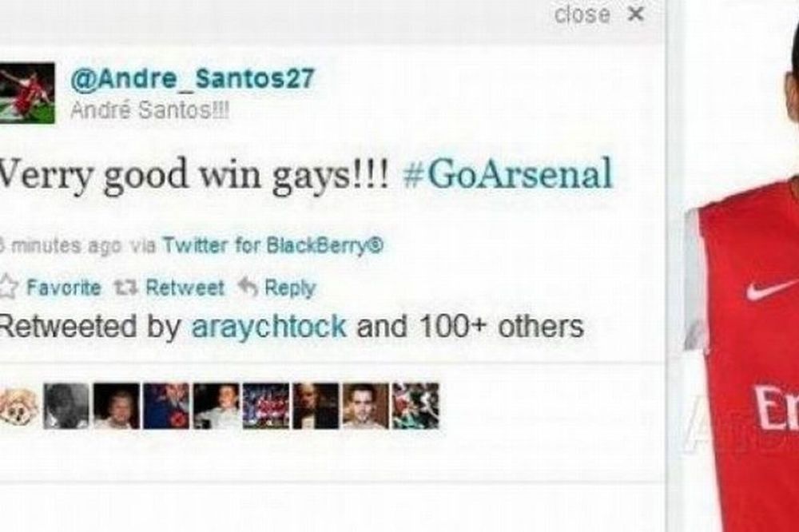799x532 pixels.
Task: Click the second grayscale retweeter avatar
Action: click(66, 406)
